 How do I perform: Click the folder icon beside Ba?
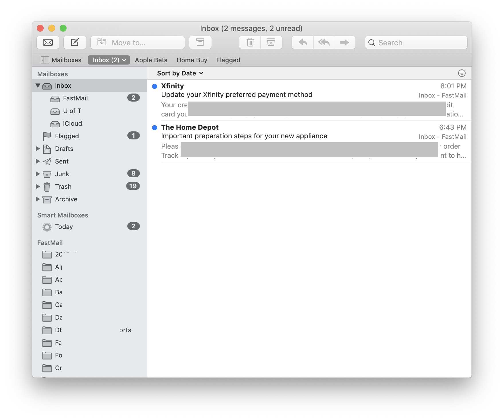[x=47, y=292]
